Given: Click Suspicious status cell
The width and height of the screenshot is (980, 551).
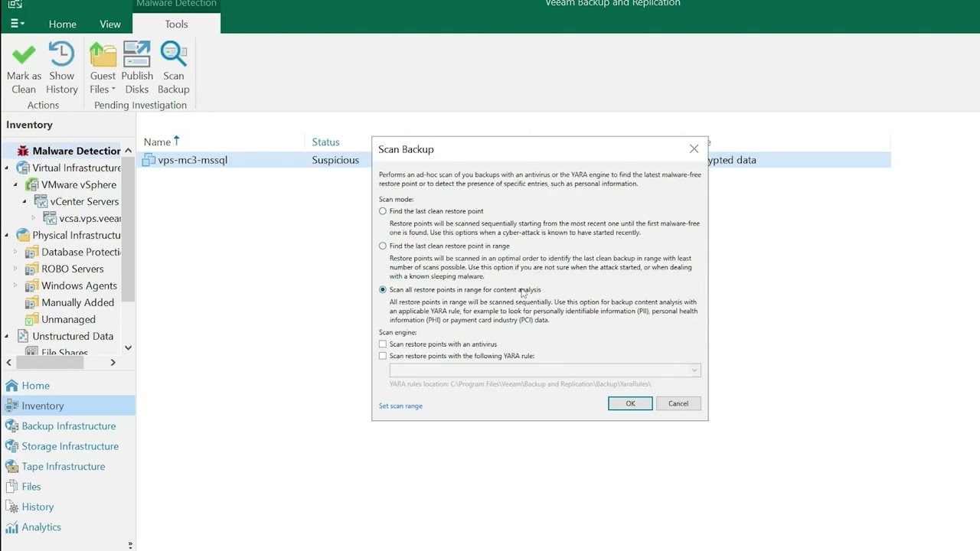Looking at the screenshot, I should coord(335,160).
